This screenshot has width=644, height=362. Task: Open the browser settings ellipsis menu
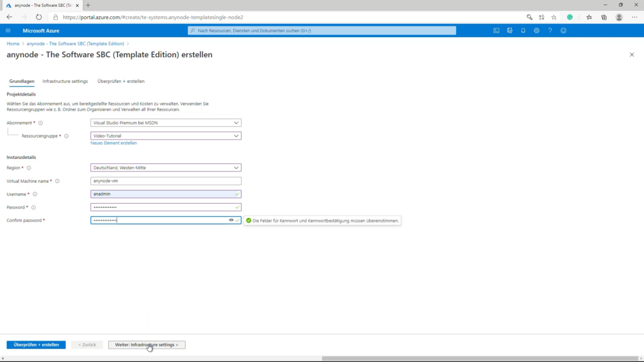(x=635, y=17)
